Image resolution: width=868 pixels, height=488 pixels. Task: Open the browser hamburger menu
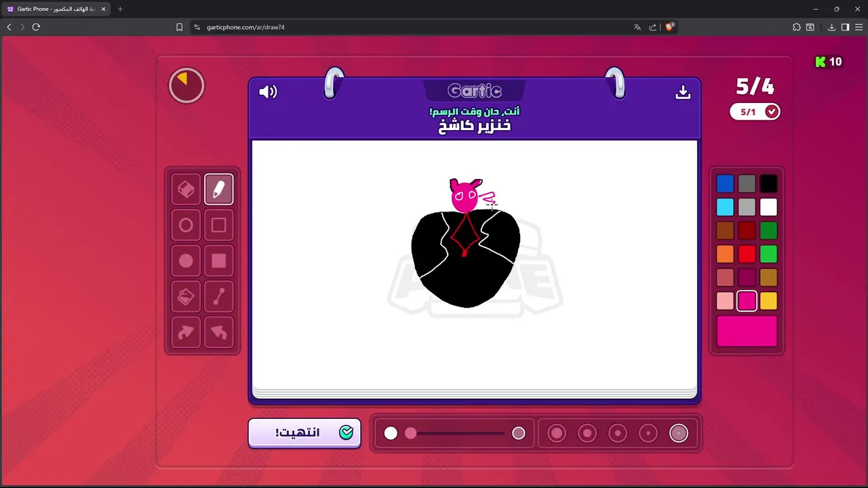point(859,27)
